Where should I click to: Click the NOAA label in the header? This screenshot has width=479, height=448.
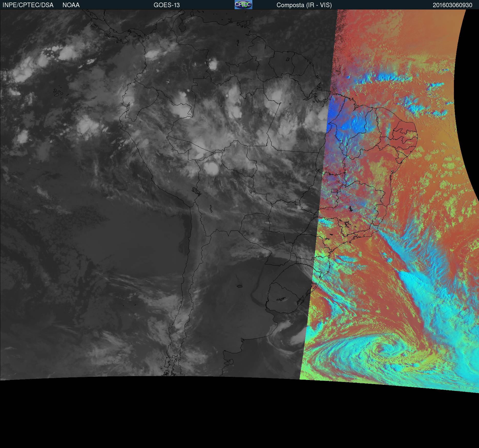71,5
